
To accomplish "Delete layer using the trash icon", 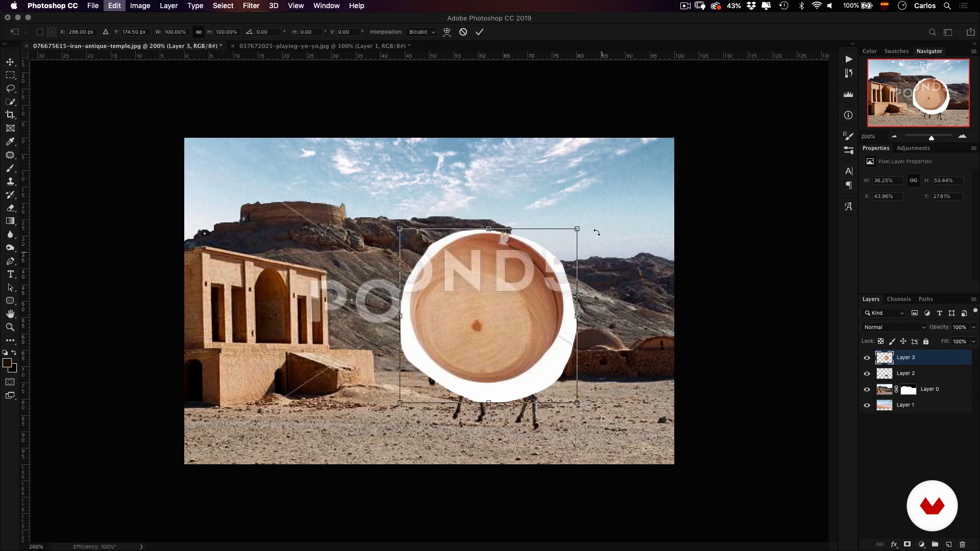I will 962,544.
